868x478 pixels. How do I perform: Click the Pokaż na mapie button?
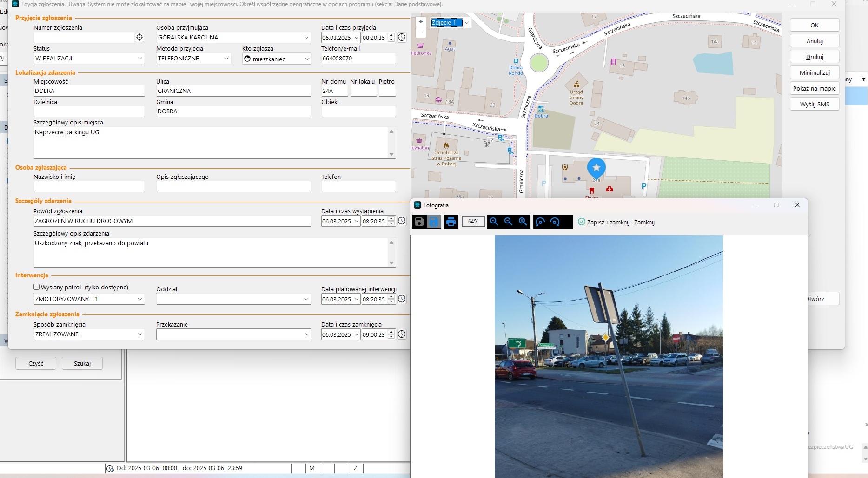point(815,88)
